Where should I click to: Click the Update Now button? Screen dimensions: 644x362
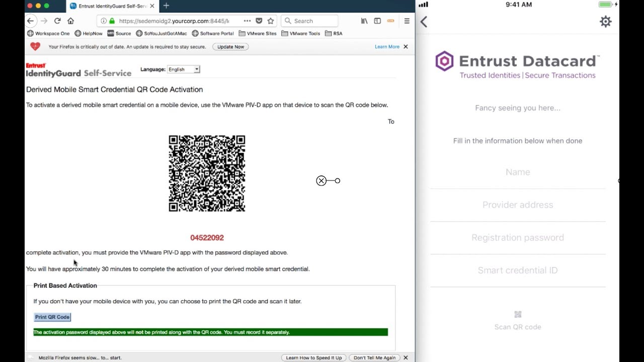[x=230, y=47]
